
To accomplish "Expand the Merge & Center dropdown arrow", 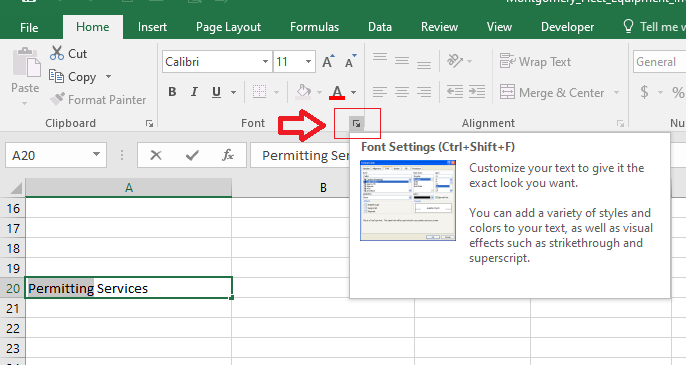I will click(616, 92).
